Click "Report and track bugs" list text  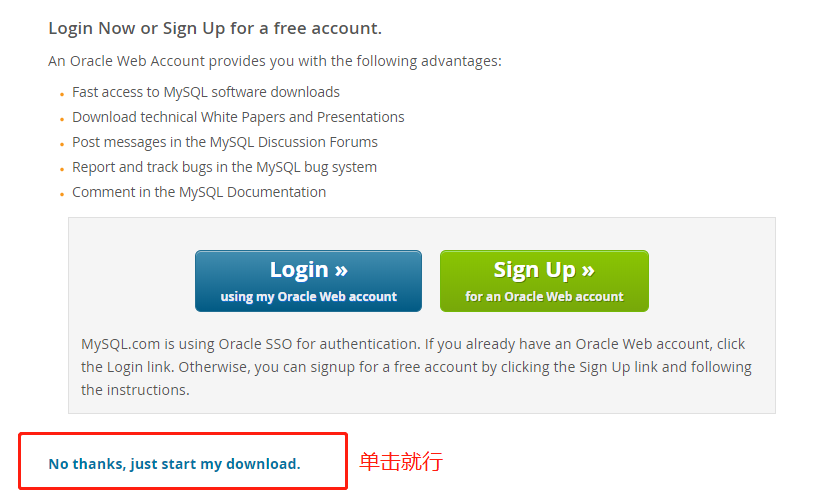pos(224,167)
